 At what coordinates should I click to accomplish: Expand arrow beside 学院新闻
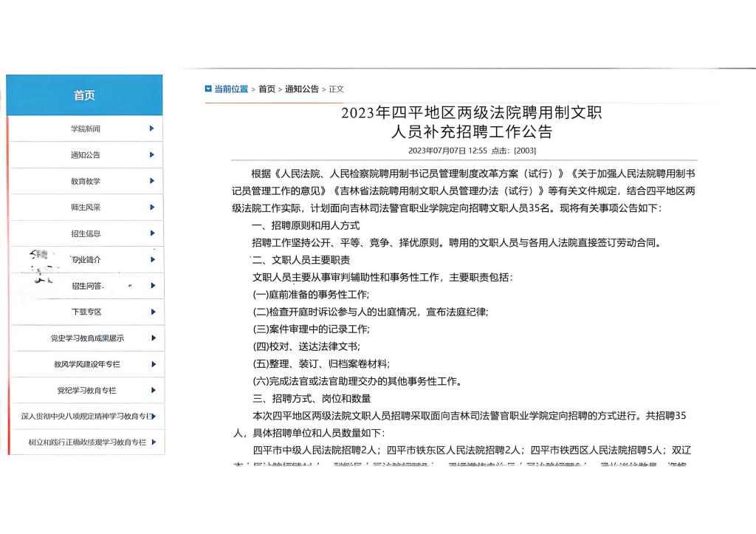click(152, 129)
